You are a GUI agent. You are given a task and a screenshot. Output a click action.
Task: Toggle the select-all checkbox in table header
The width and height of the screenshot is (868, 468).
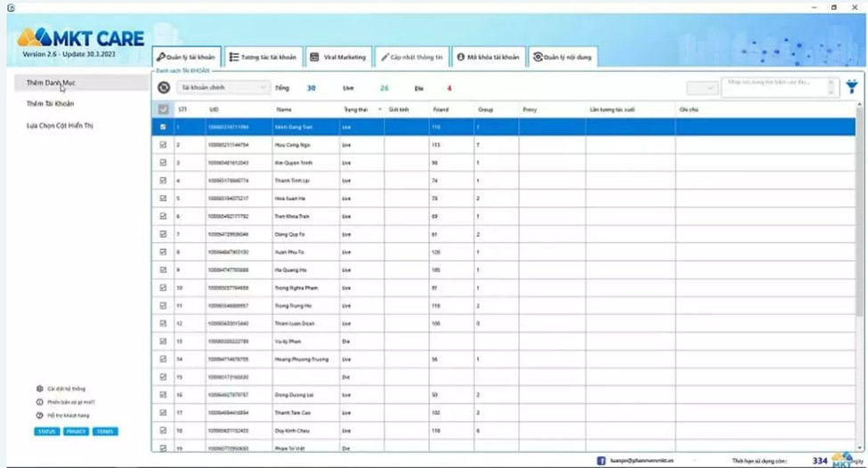[163, 109]
